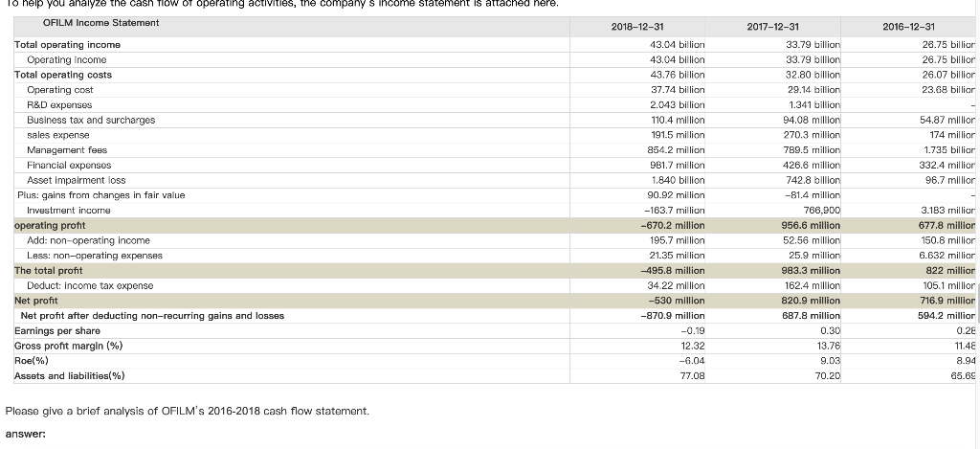Click the -495.8 million total profit value
Viewport: 980px width, 449px height.
point(673,270)
